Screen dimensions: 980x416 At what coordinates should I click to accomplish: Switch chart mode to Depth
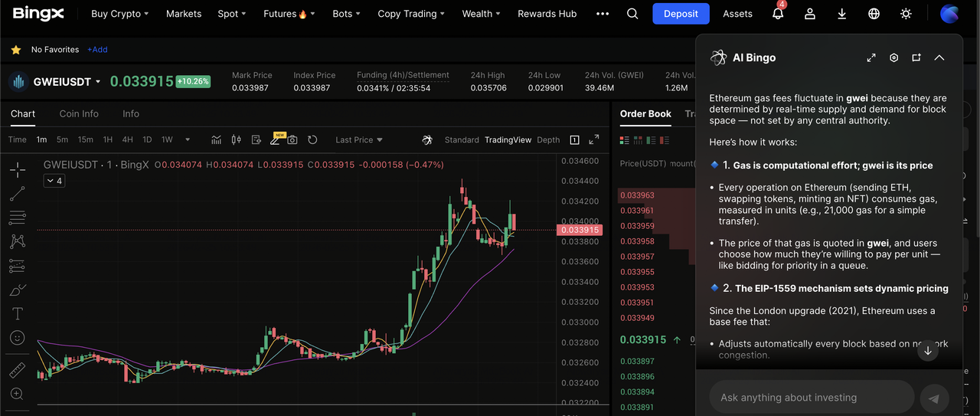pos(548,139)
